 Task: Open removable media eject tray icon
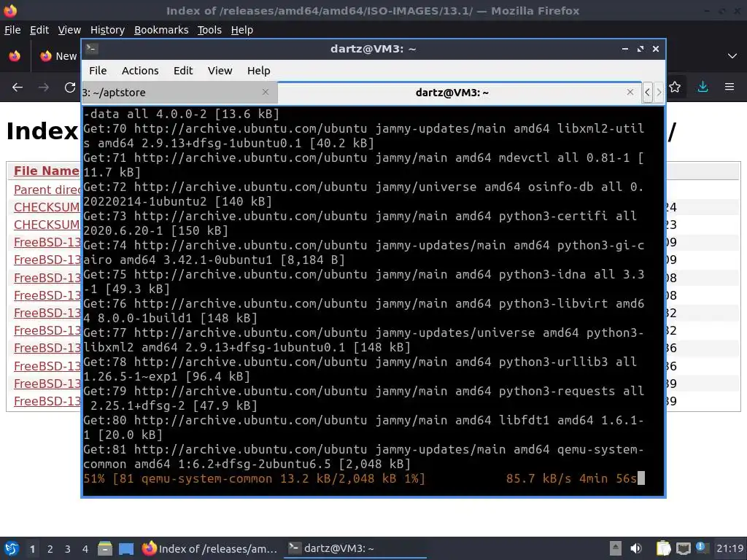[x=616, y=548]
